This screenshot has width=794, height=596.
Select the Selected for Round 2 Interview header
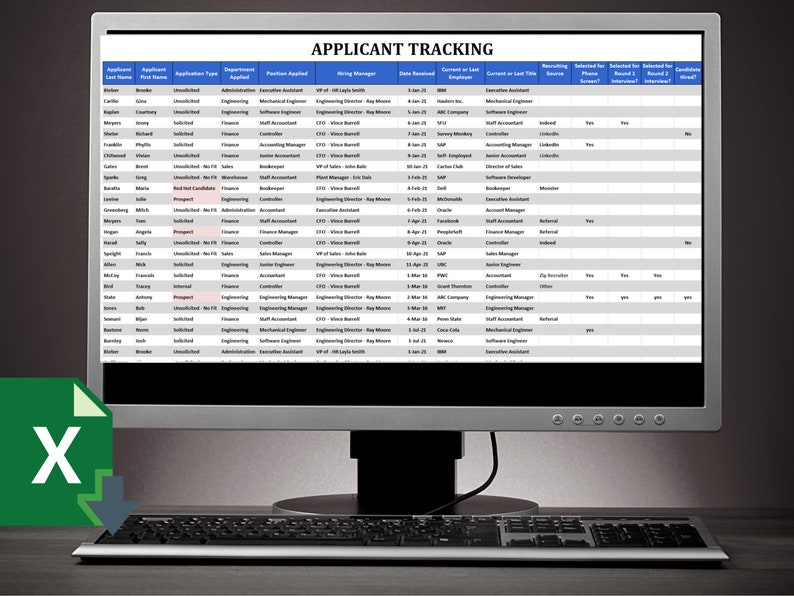657,73
